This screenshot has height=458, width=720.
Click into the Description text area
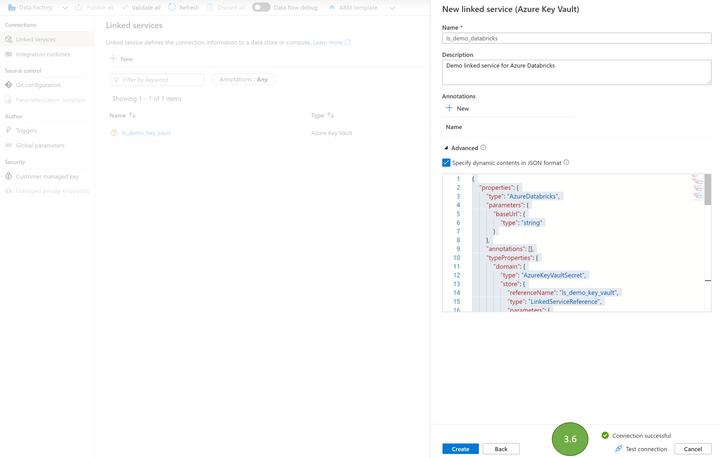pos(577,72)
